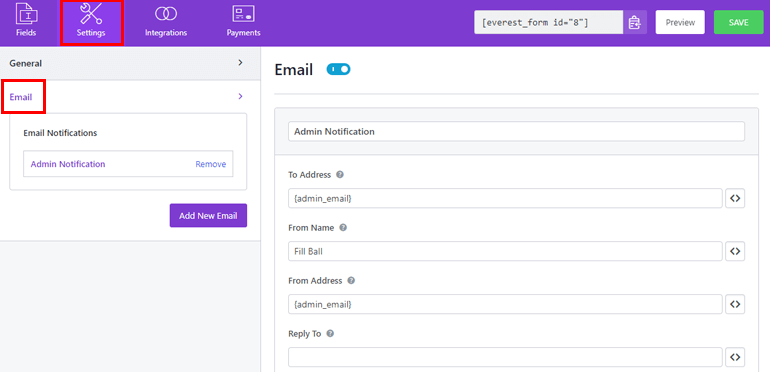Open smart tags for From Name
The width and height of the screenshot is (770, 372).
735,251
